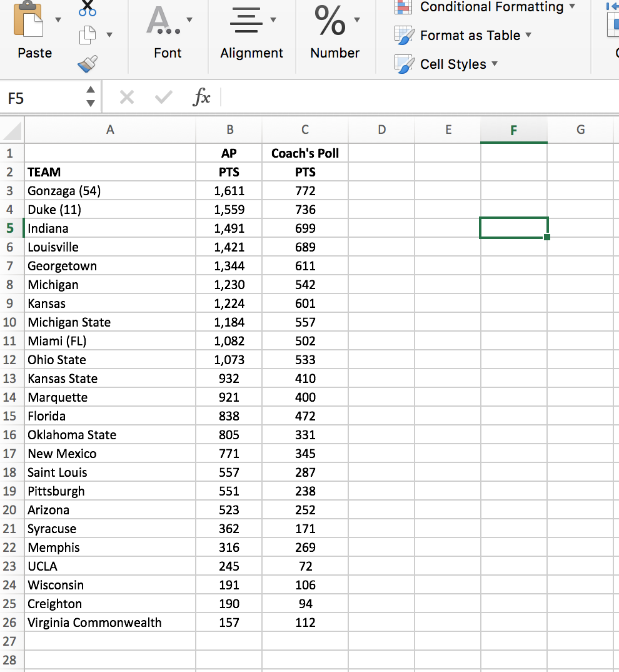The height and width of the screenshot is (672, 619).
Task: Click the Gonzaga (54) cell
Action: tap(110, 191)
